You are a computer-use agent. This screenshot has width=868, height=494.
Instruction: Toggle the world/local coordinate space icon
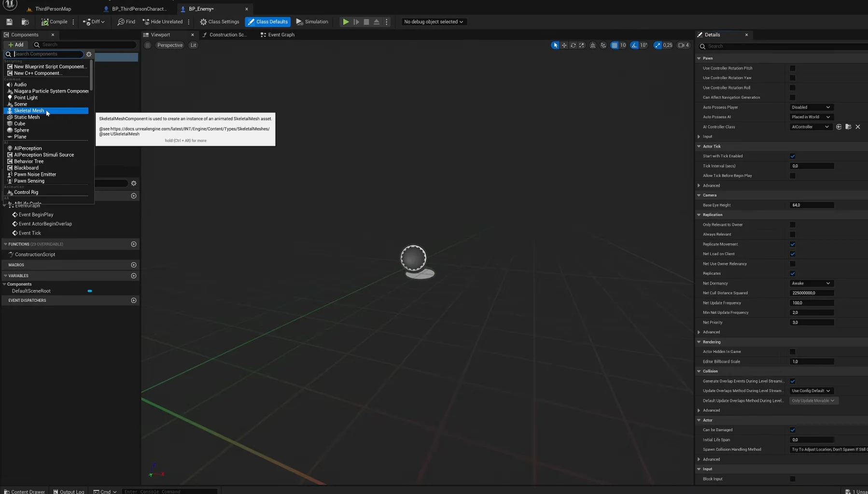pos(593,45)
